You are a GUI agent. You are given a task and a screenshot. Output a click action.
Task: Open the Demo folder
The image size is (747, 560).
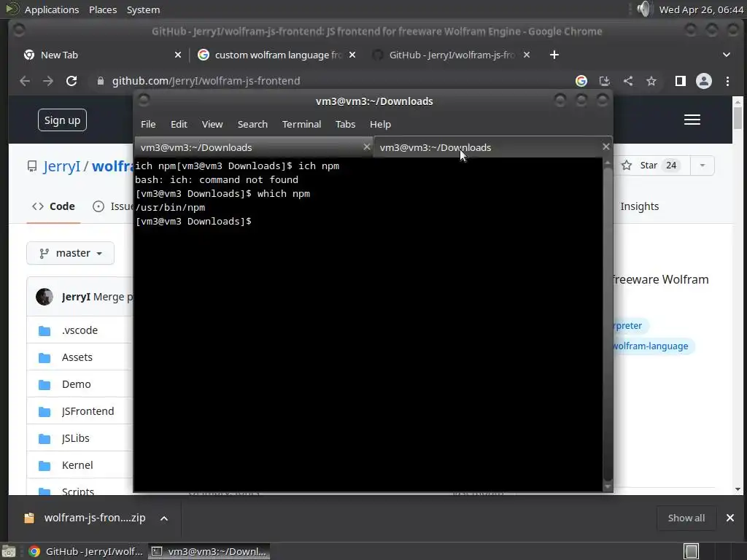click(x=76, y=384)
